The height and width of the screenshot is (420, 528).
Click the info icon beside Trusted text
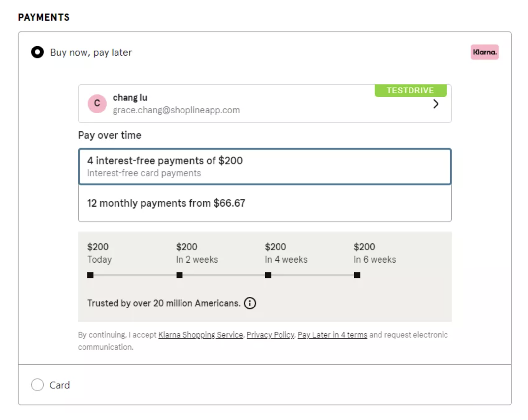(x=250, y=303)
